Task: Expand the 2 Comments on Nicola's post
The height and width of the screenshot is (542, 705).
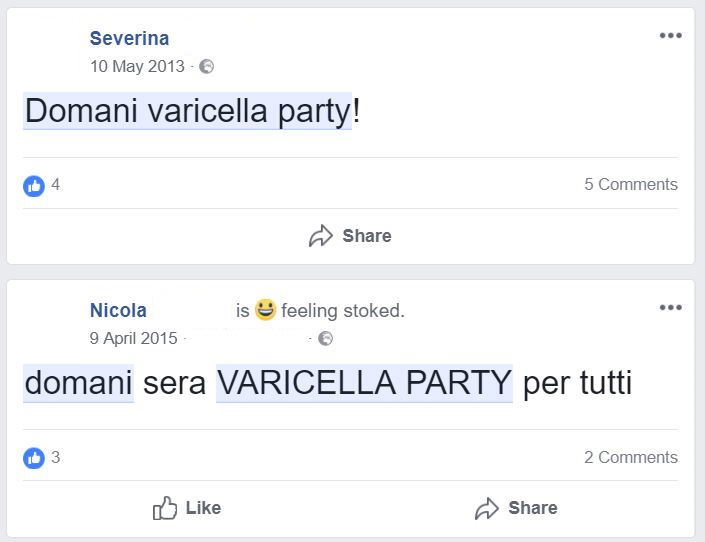Action: 630,458
